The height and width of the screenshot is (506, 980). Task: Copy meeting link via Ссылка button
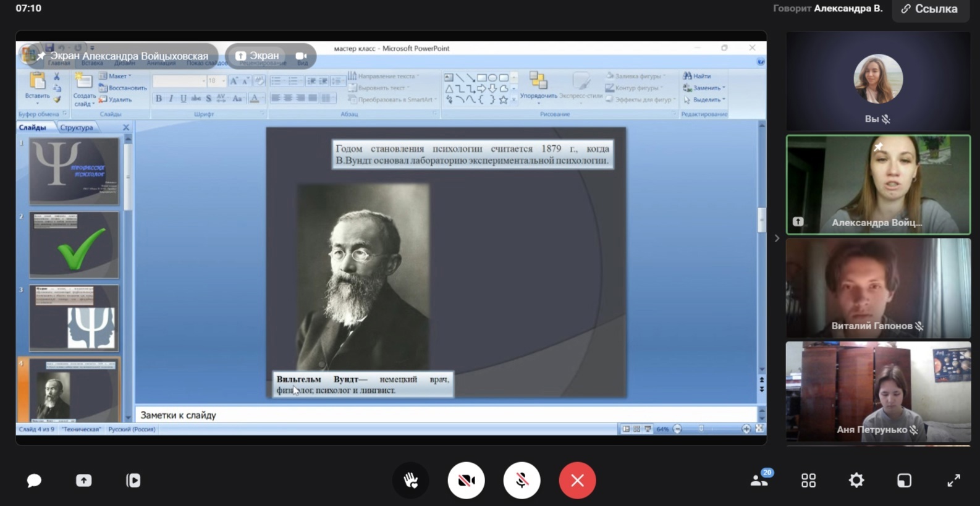pyautogui.click(x=929, y=9)
